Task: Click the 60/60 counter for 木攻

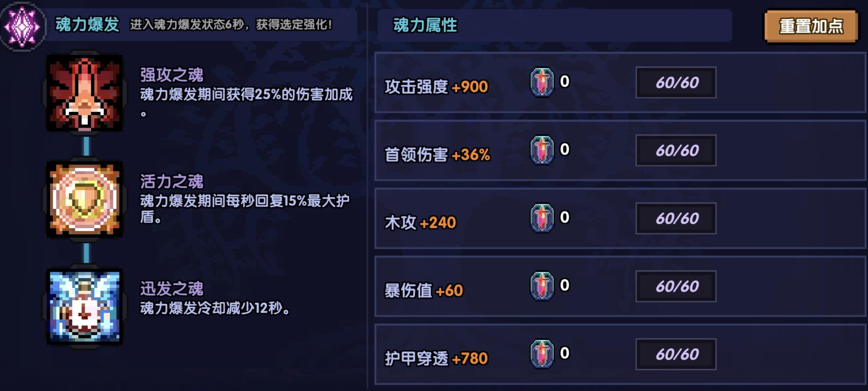Action: pos(676,220)
